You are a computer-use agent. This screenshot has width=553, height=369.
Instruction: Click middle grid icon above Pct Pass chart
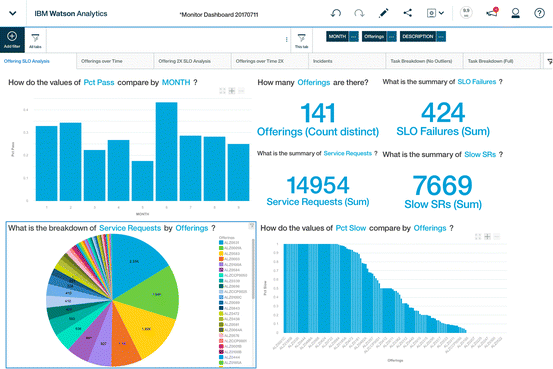tap(232, 91)
